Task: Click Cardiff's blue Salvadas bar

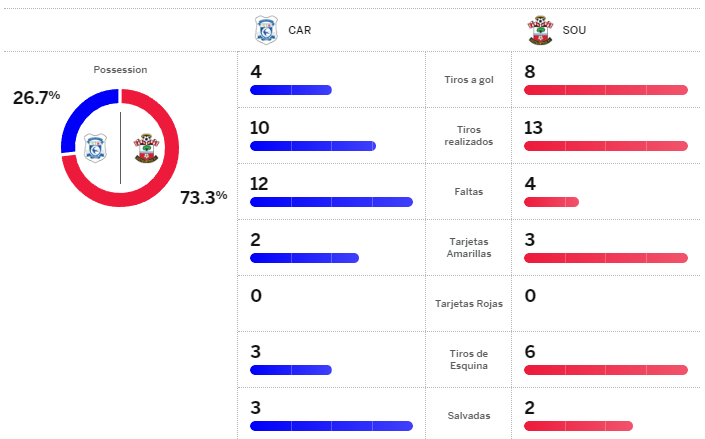Action: click(x=331, y=426)
